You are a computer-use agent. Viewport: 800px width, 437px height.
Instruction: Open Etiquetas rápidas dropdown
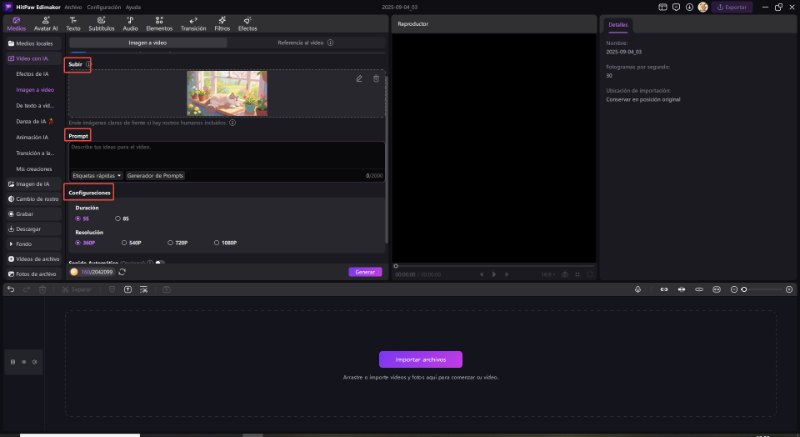coord(96,175)
